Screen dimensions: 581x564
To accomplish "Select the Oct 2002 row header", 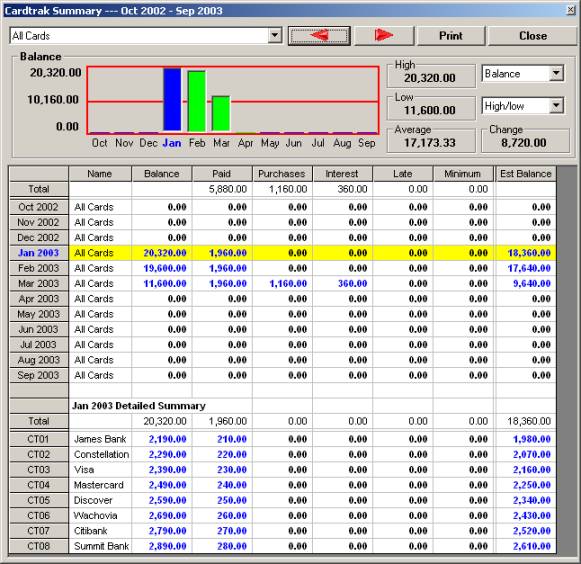I will coord(39,207).
